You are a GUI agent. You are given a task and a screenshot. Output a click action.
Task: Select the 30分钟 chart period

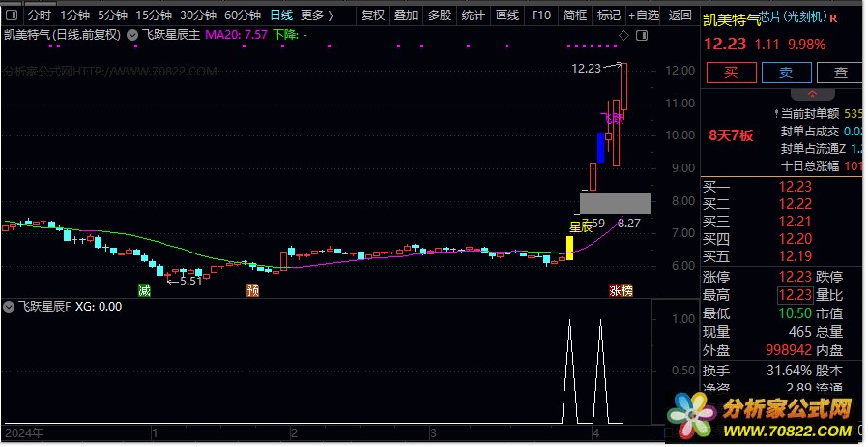pos(198,15)
